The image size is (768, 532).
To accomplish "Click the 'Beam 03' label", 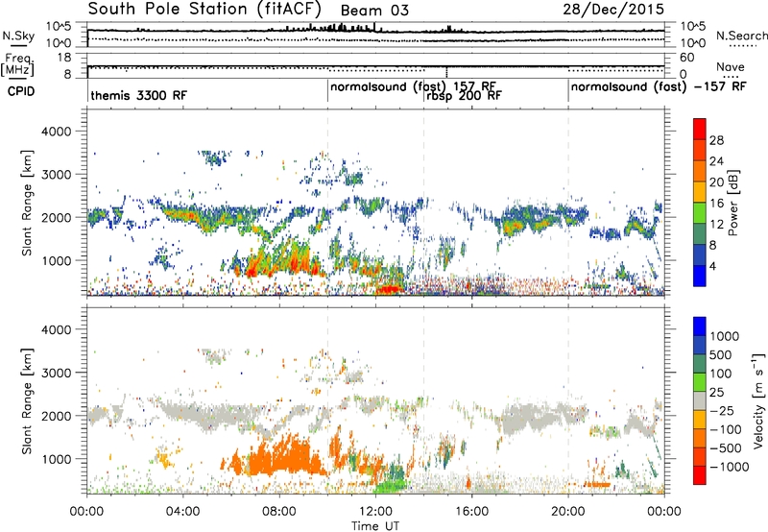I will tap(374, 11).
